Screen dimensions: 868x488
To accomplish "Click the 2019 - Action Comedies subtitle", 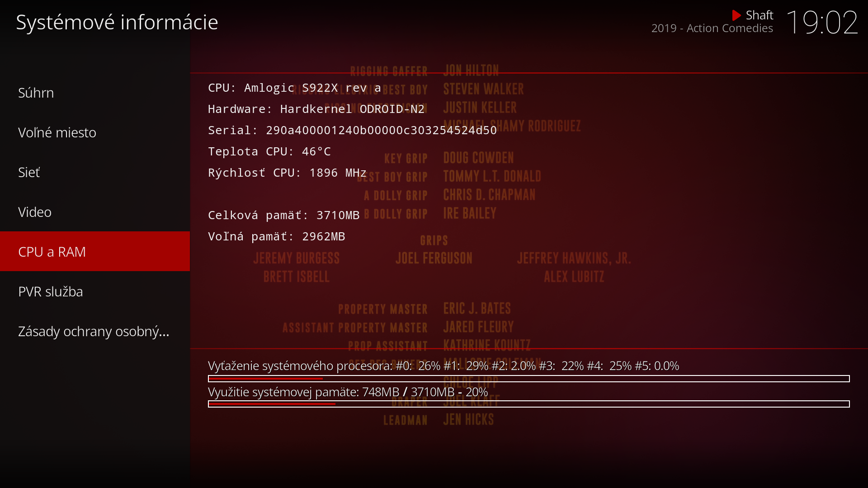I will (712, 28).
